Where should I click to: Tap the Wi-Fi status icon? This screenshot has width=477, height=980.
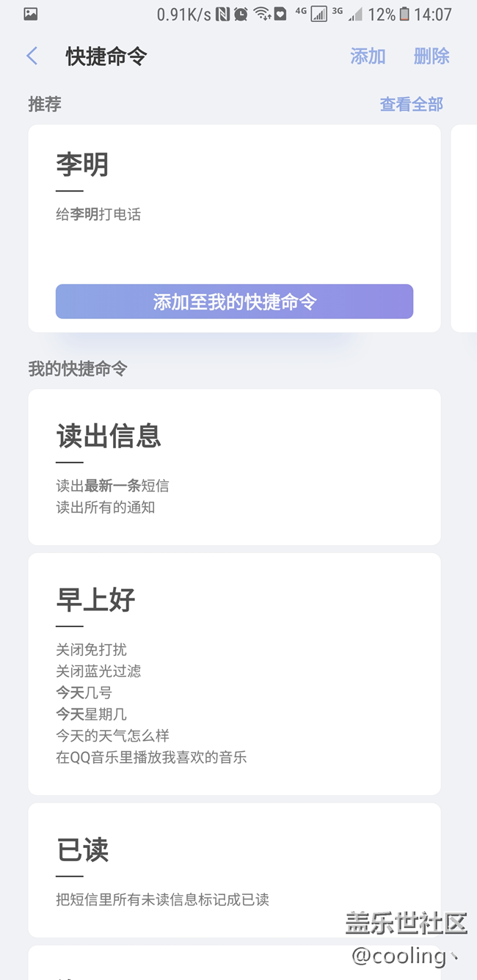[261, 14]
